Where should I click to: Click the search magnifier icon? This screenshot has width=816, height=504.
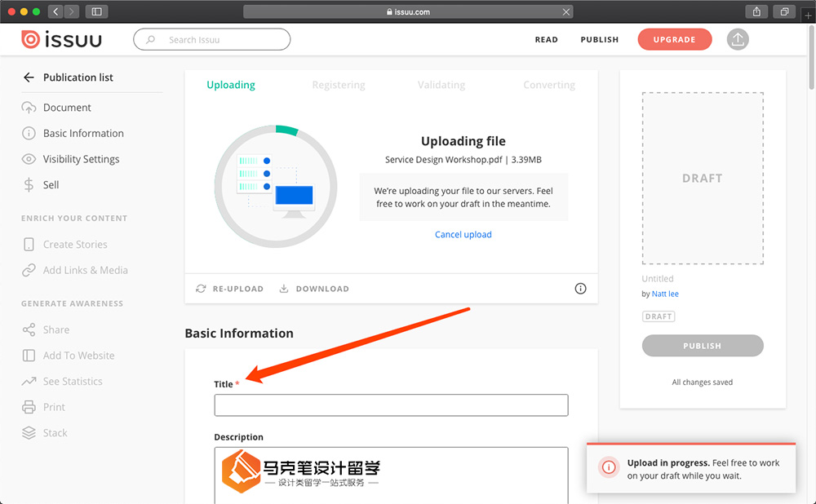tap(150, 39)
